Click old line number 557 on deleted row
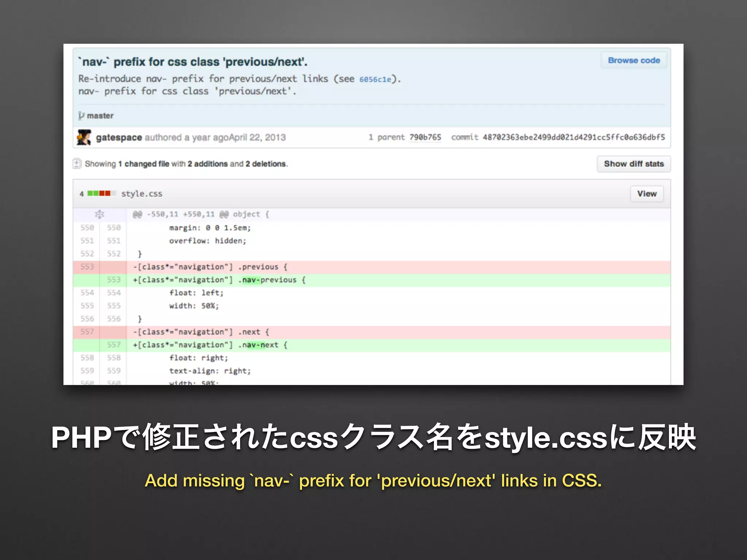 click(87, 332)
